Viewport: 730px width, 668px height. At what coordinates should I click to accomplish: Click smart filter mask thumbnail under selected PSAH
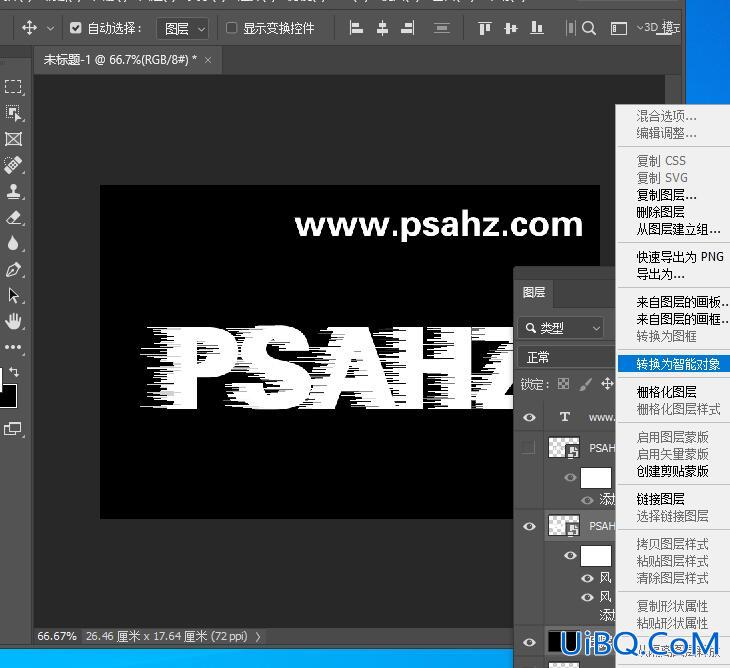[x=595, y=556]
